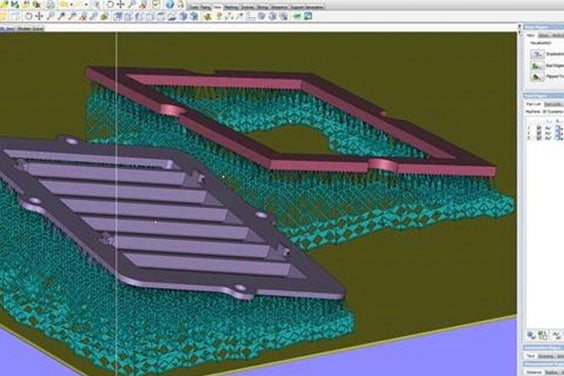
Task: Select the cross-arrows Pan tool in the second toolbar row
Action: pos(39,16)
